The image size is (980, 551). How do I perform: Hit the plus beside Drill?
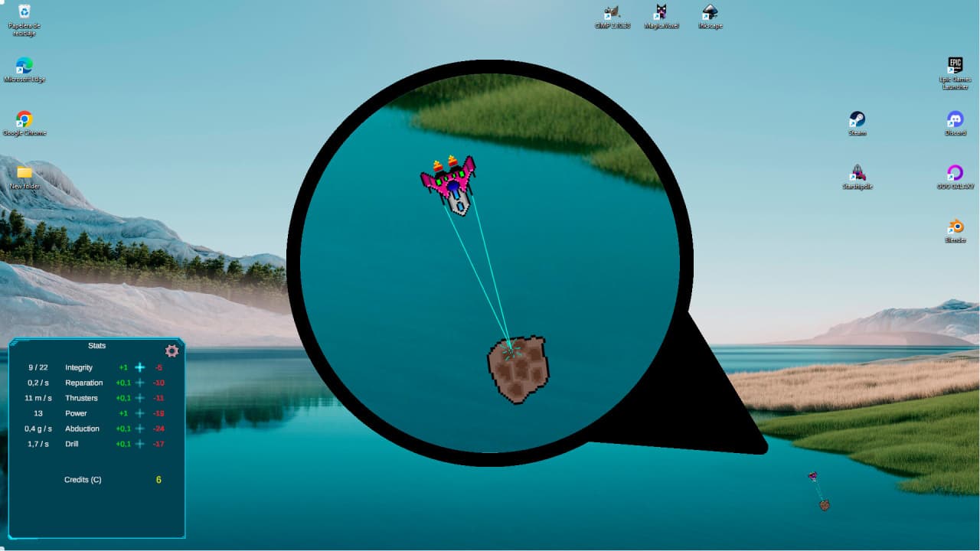tap(140, 444)
